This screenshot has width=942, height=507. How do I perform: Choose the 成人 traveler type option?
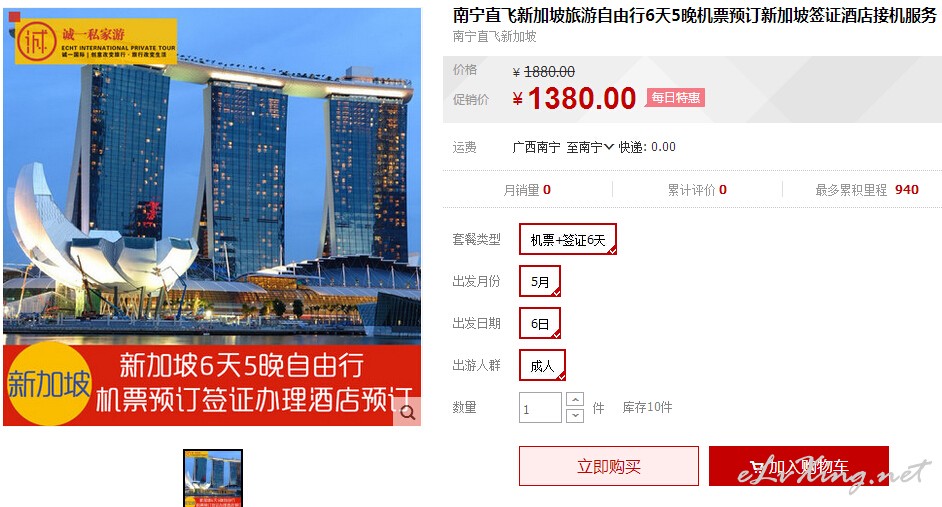tap(542, 365)
